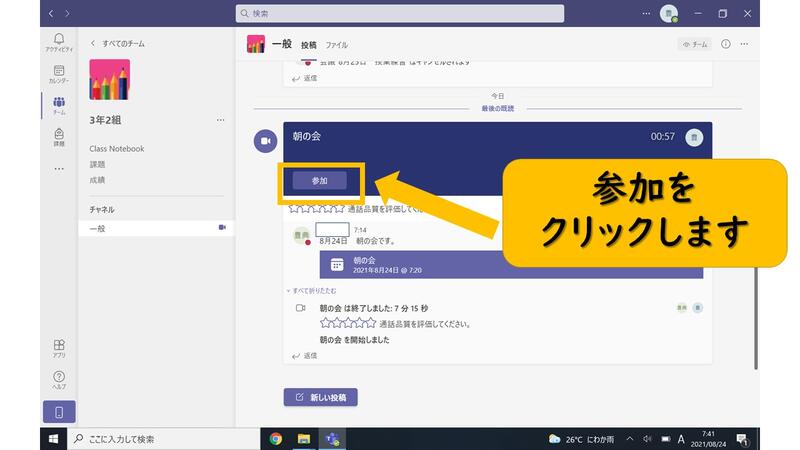This screenshot has width=800, height=450.
Task: Select the 投稿 tab
Action: 309,46
